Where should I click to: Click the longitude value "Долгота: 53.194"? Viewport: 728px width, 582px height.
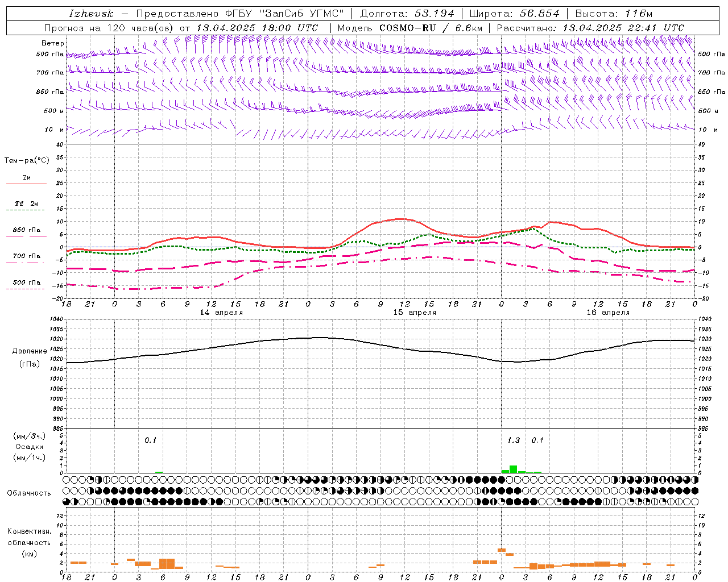[x=407, y=14]
